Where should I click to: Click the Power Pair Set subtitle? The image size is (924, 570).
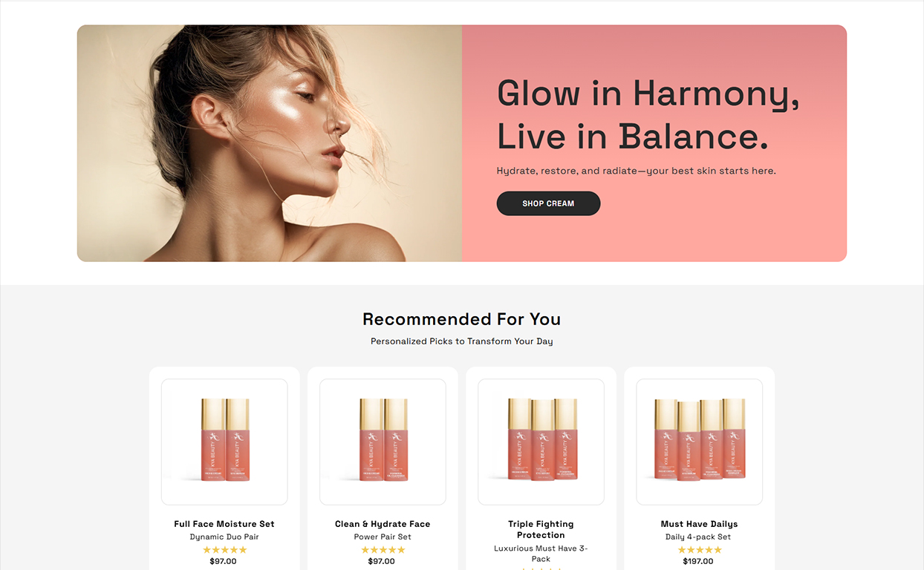tap(383, 537)
